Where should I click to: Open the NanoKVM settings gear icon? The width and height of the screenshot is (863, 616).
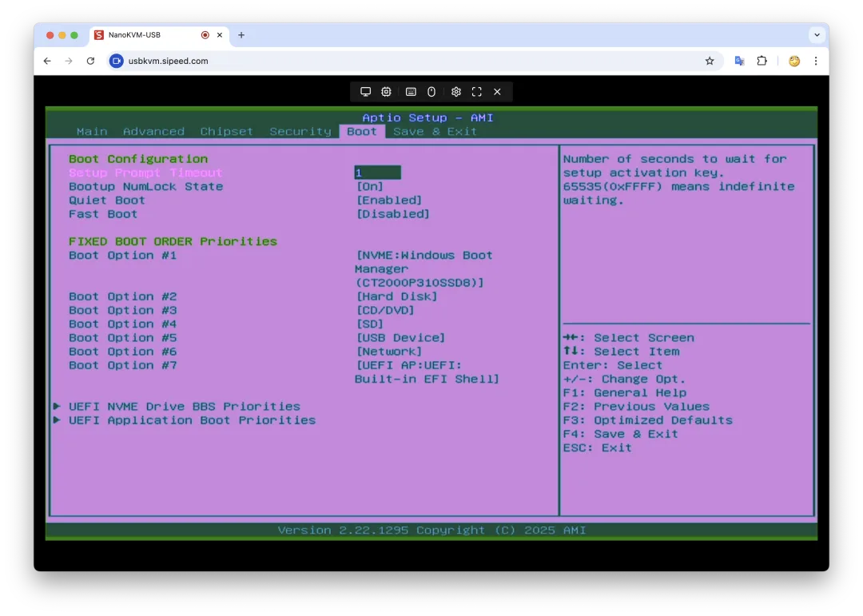click(455, 92)
